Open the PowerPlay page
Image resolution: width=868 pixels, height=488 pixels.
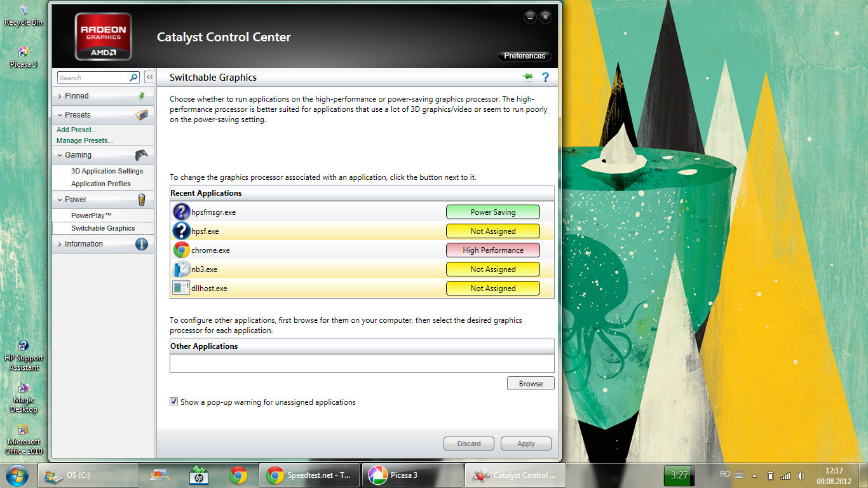coord(92,215)
